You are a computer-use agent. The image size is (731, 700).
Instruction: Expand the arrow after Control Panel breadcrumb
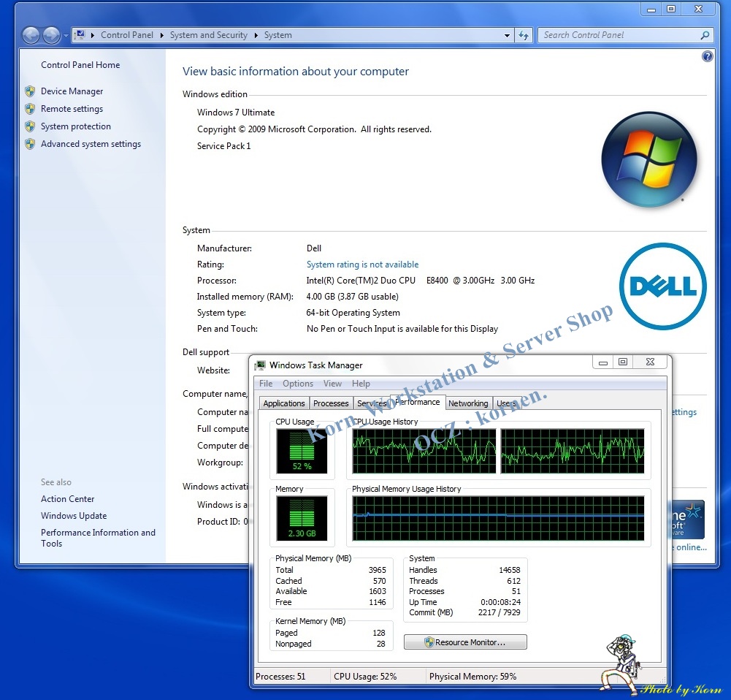tap(162, 35)
